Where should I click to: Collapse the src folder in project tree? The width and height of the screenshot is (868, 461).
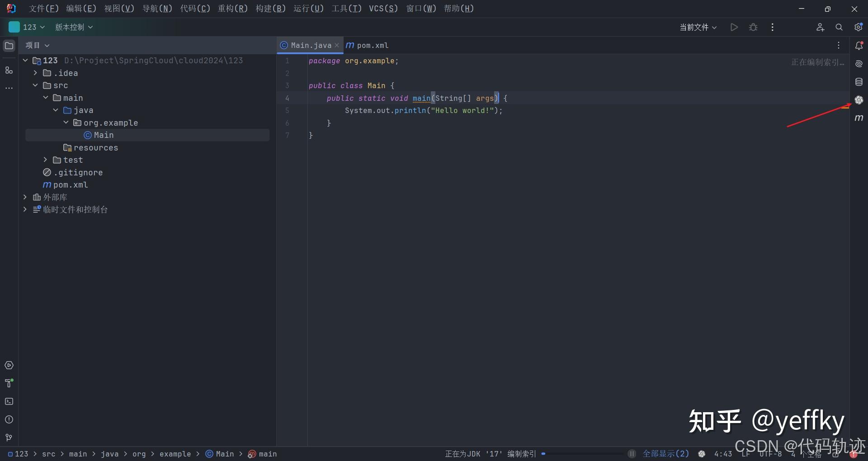(36, 85)
